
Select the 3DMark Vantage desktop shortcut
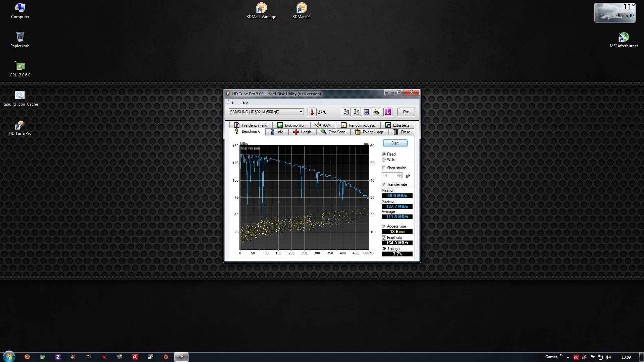point(261,11)
